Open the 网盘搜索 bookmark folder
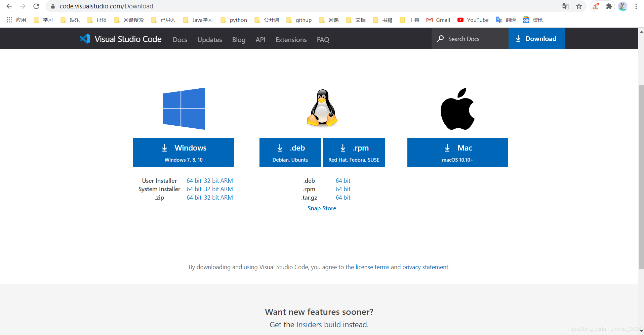The image size is (644, 335). tap(129, 20)
